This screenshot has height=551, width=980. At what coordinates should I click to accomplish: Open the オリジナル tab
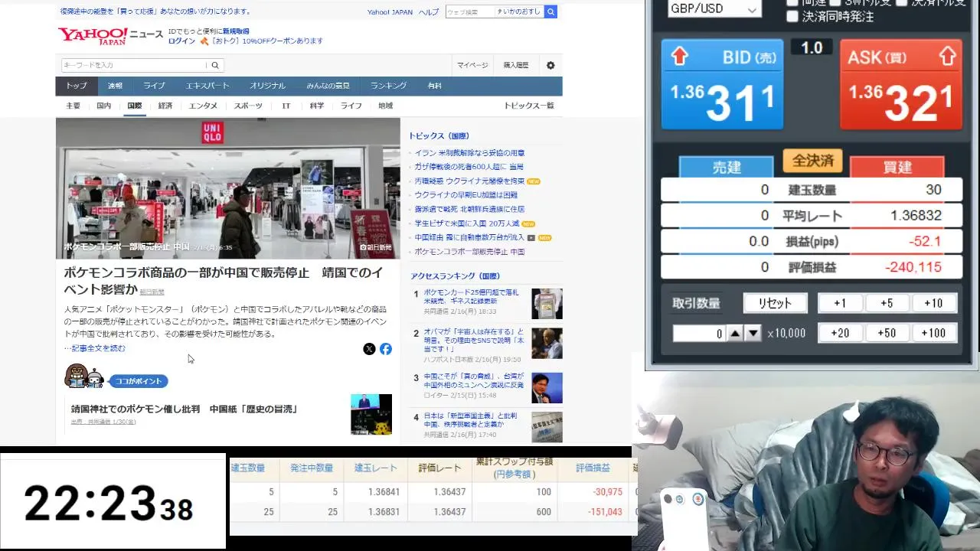click(x=267, y=86)
